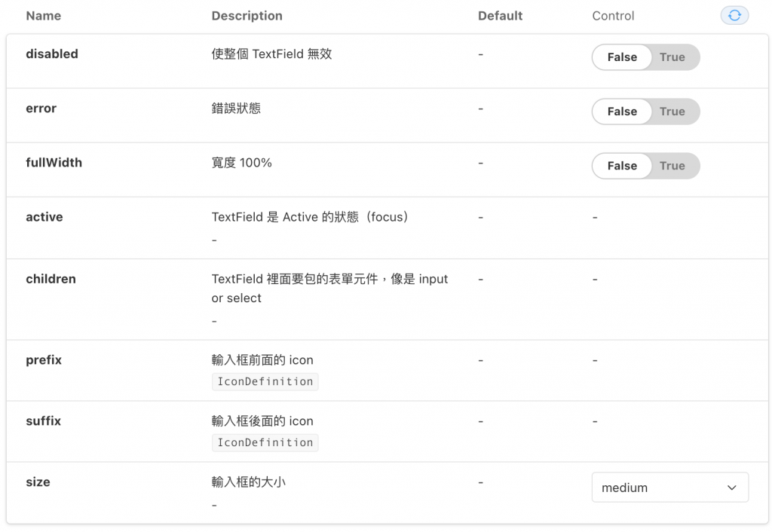Click the prefix IconDefinition type tag
This screenshot has height=532, width=772.
pos(265,381)
